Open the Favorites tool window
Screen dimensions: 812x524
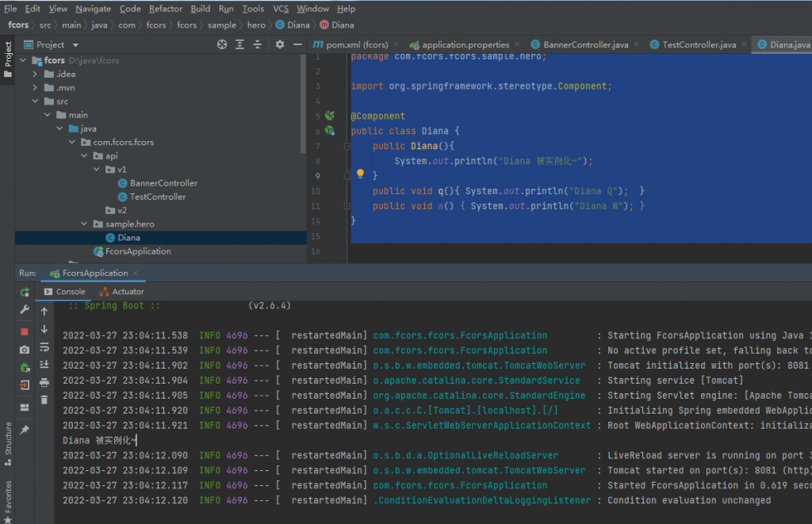tap(8, 502)
